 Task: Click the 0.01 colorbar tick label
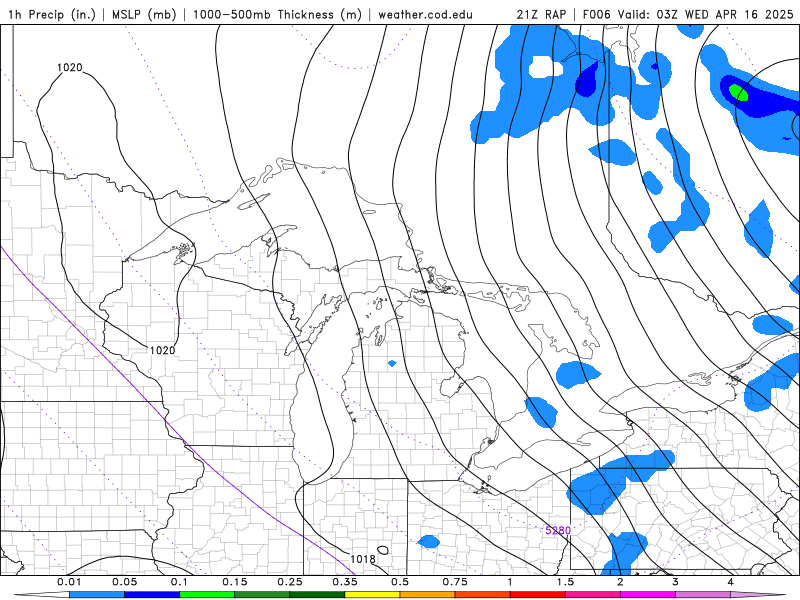[69, 582]
